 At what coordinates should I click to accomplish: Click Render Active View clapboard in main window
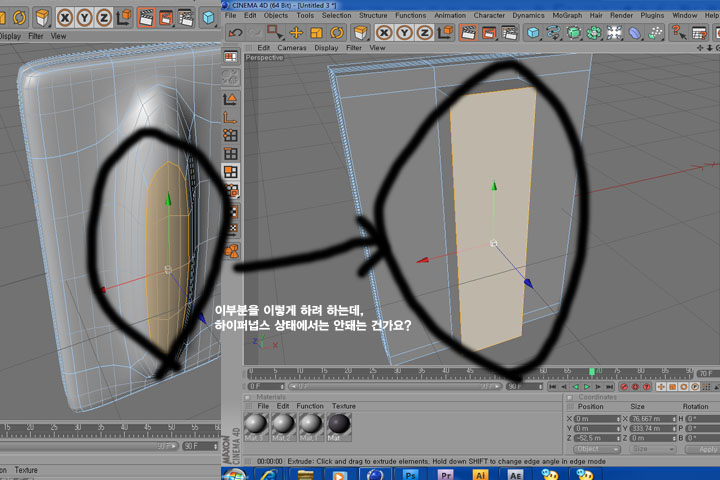(468, 33)
